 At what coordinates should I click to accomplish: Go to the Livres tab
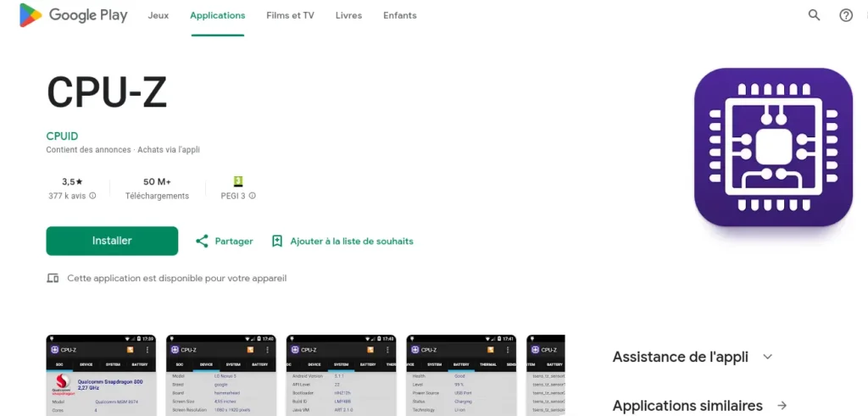click(348, 15)
